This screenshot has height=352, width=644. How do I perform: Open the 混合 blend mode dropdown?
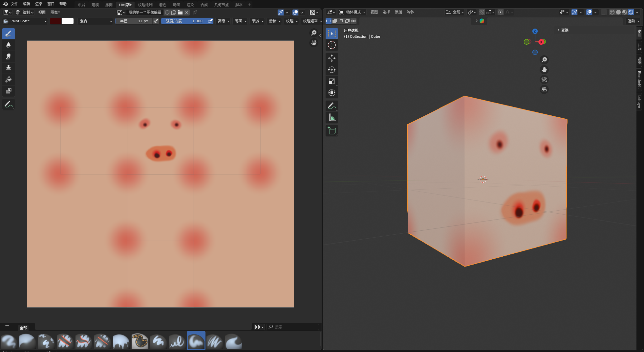(x=96, y=21)
